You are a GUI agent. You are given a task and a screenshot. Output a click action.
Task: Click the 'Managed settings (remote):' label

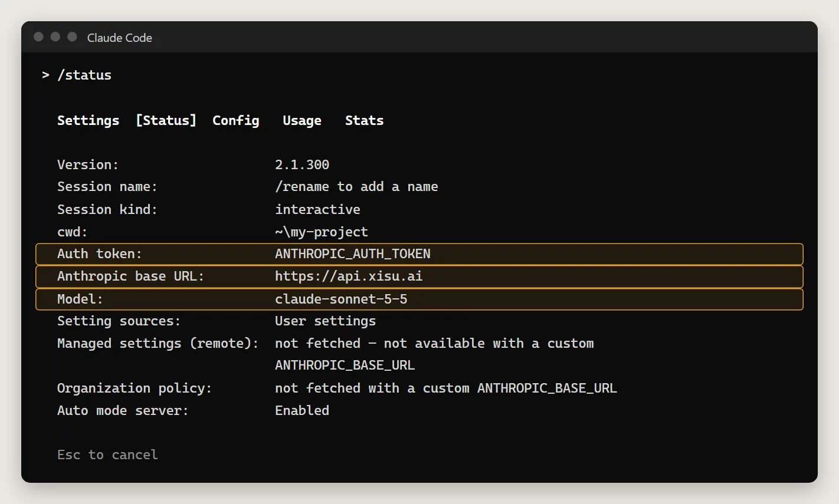[158, 344]
